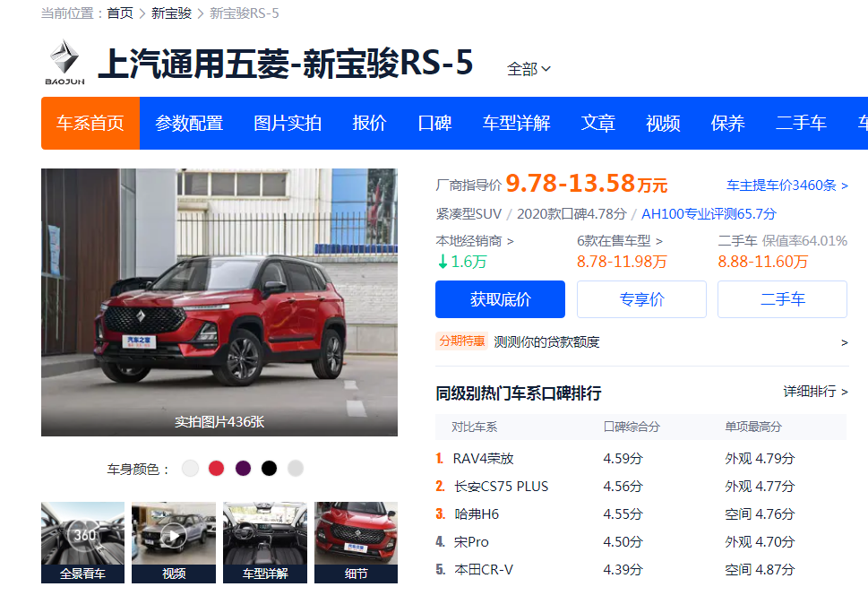The image size is (868, 604).
Task: Open 新宝骏 breadcrumb link
Action: click(x=172, y=13)
